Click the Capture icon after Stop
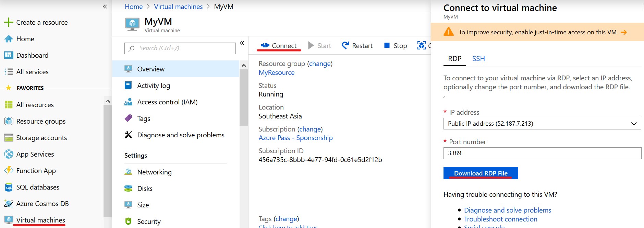This screenshot has width=644, height=228. (421, 45)
